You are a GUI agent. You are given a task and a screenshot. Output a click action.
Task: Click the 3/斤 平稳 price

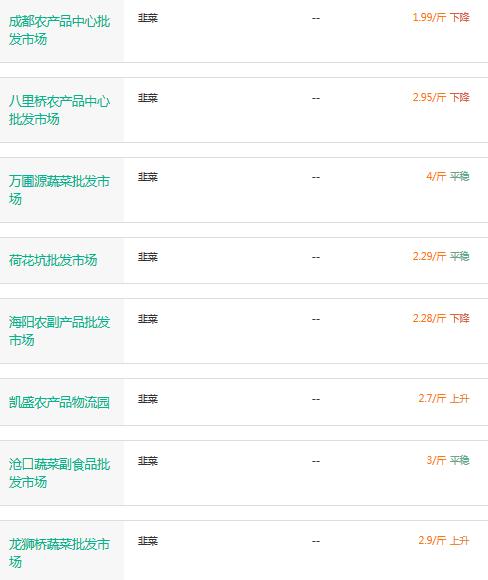click(x=448, y=461)
